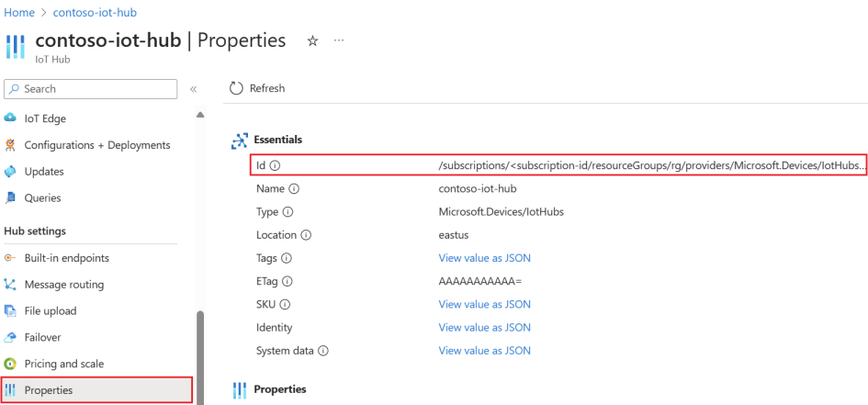The image size is (868, 405).
Task: View Identity value as JSON
Action: [x=484, y=328]
